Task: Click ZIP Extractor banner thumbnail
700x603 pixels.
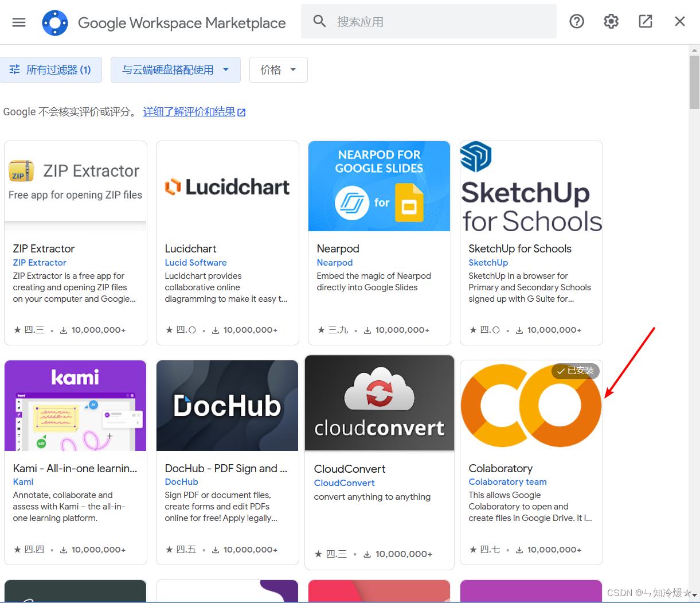Action: coord(76,186)
